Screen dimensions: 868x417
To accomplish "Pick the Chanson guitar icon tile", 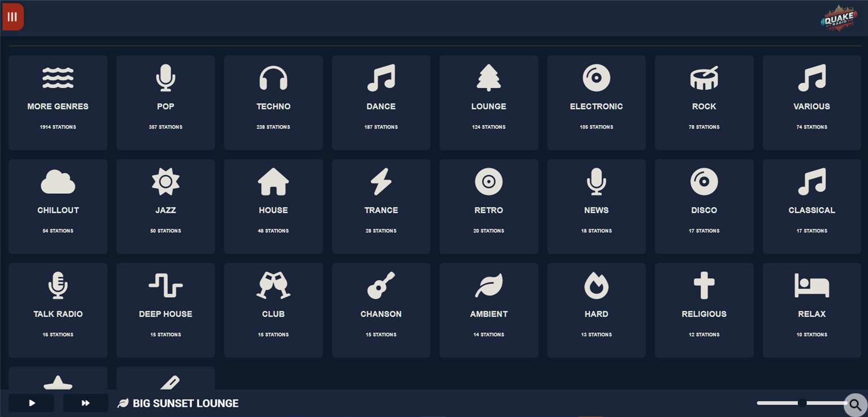I will (x=381, y=310).
